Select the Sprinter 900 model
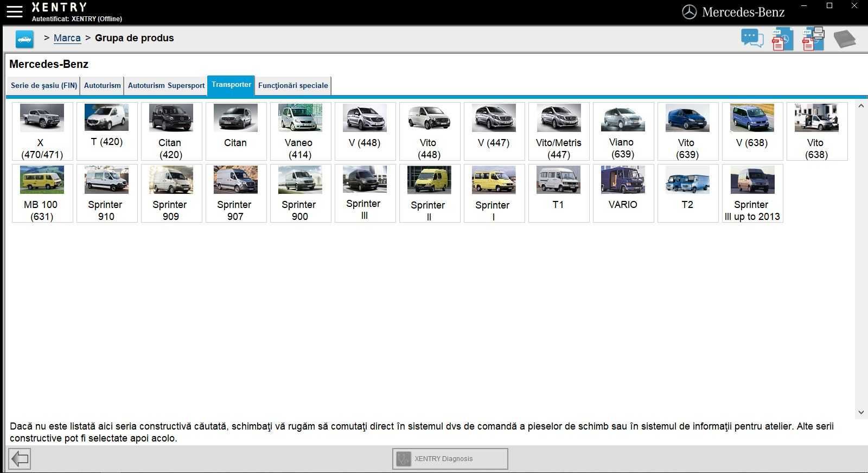 click(x=301, y=193)
